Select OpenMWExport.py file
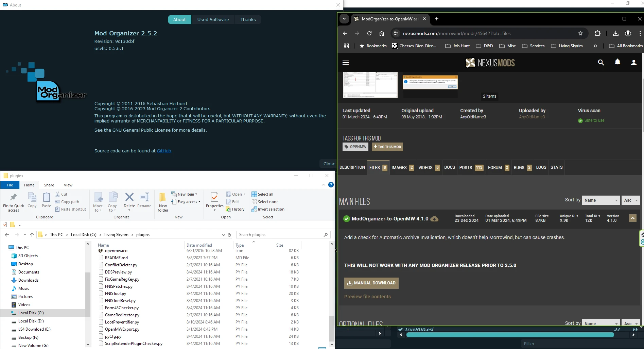 [x=122, y=329]
